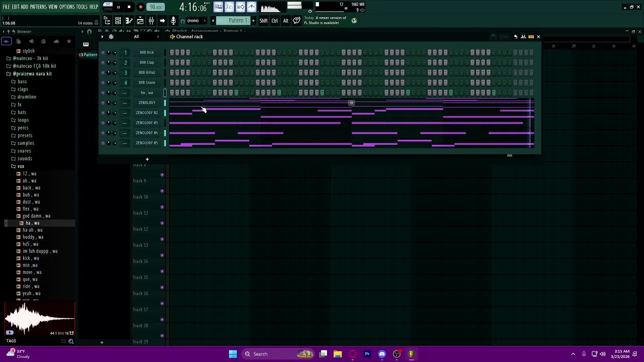Open the OPTIONS menu
The width and height of the screenshot is (644, 362).
(67, 7)
